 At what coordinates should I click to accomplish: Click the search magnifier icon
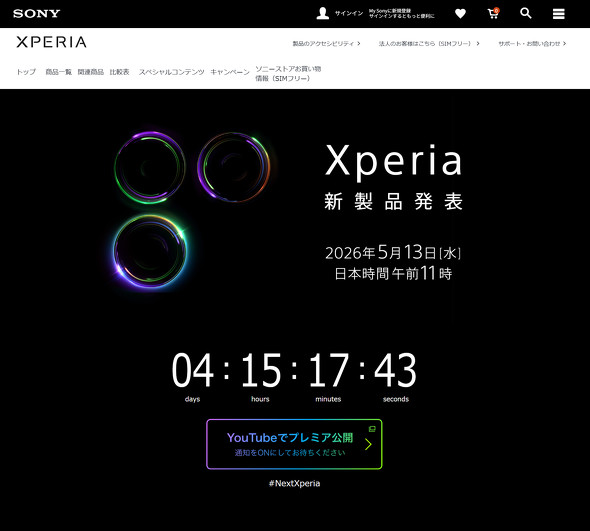[526, 13]
